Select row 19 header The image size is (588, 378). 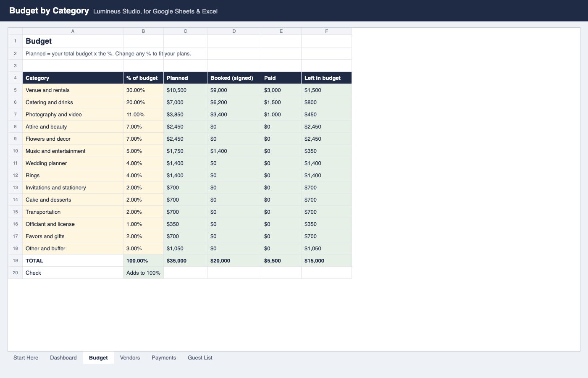(x=15, y=261)
